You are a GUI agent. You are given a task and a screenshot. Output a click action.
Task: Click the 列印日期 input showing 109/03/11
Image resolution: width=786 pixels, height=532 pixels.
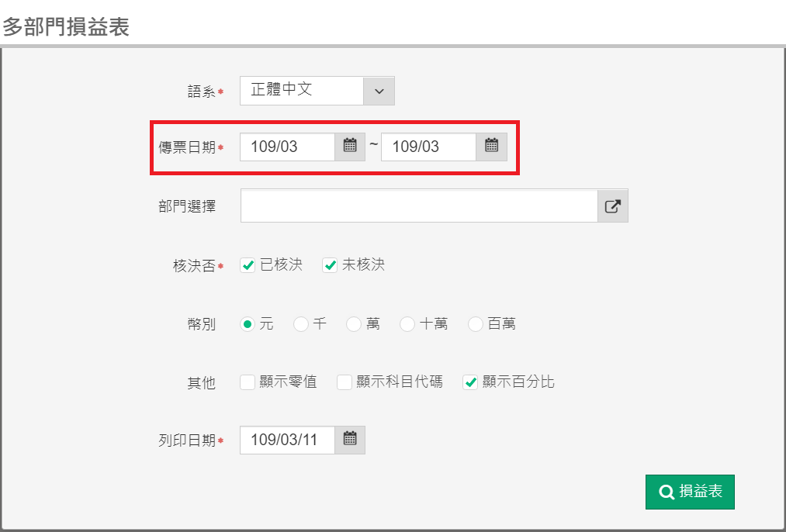click(x=287, y=440)
